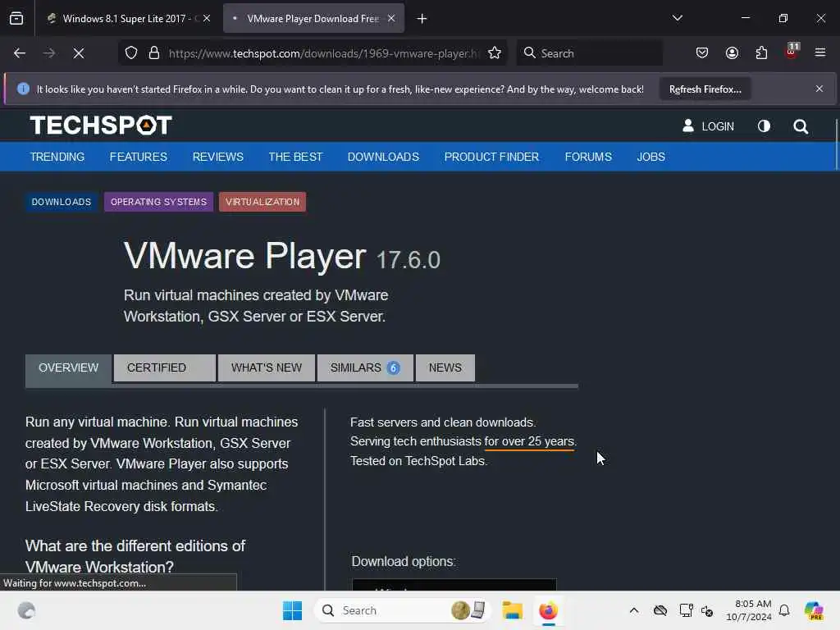840x630 pixels.
Task: Open REVIEWS menu item
Action: 218,157
